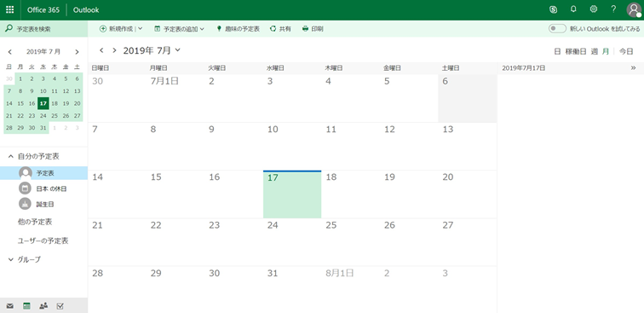Jump to 今日 today
Screen dimensions: 644x313
[x=626, y=51]
